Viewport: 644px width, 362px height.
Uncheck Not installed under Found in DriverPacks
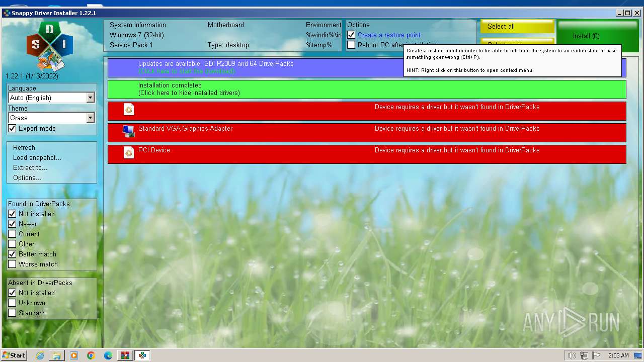[x=12, y=214]
